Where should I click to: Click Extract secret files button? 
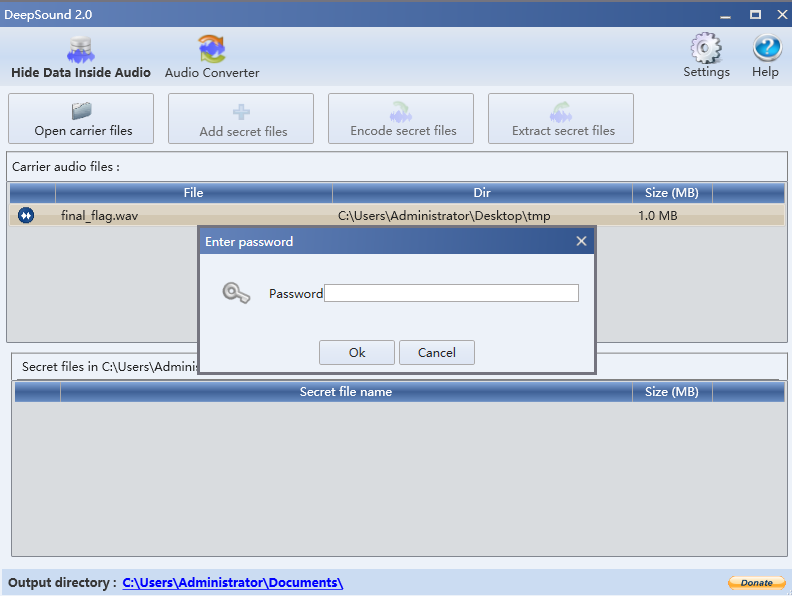pyautogui.click(x=561, y=119)
